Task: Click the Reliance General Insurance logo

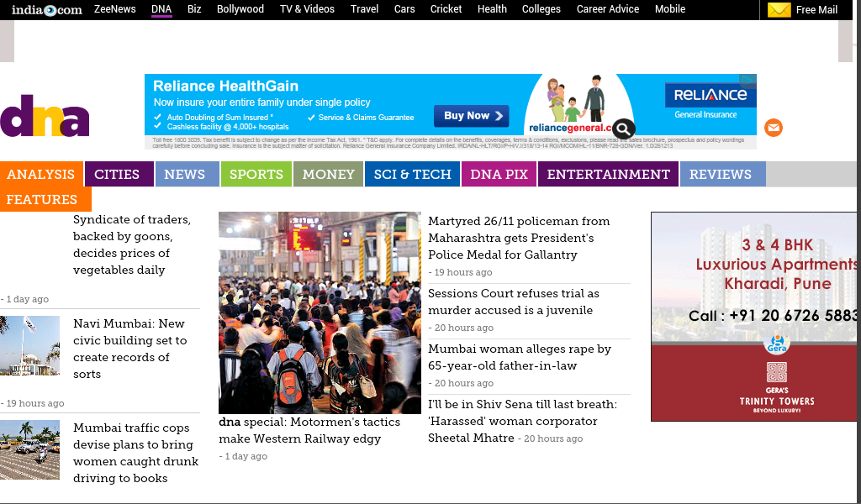Action: (710, 100)
